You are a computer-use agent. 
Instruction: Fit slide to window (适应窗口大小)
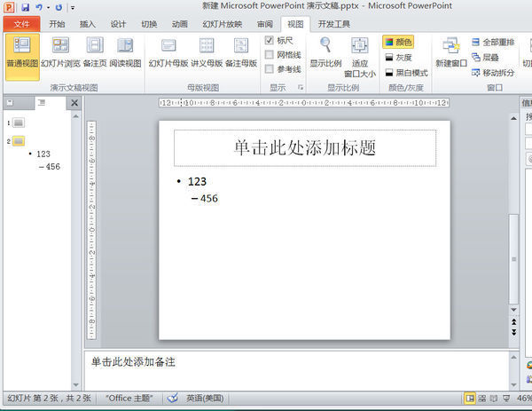coord(360,57)
